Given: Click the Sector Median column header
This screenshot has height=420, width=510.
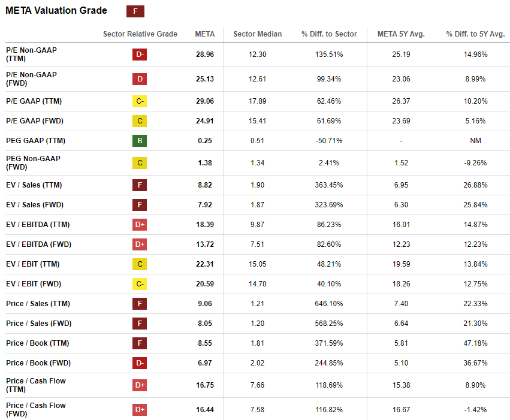Looking at the screenshot, I should coord(257,34).
